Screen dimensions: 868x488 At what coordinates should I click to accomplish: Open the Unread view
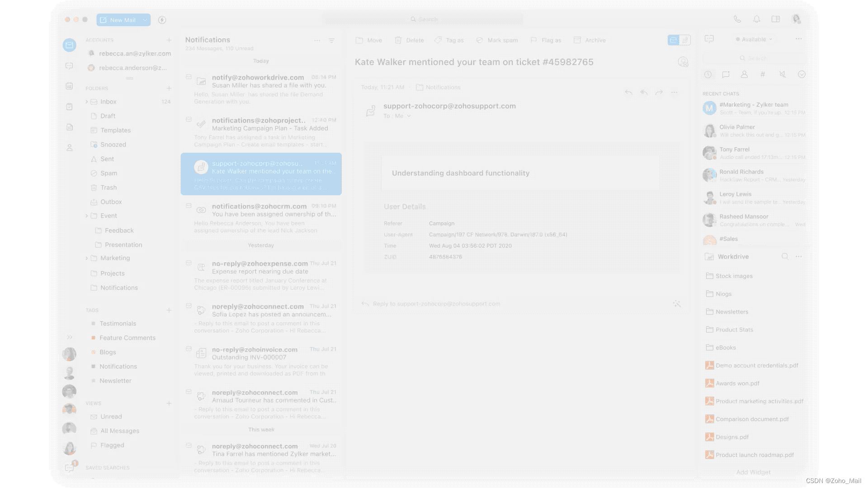click(111, 417)
